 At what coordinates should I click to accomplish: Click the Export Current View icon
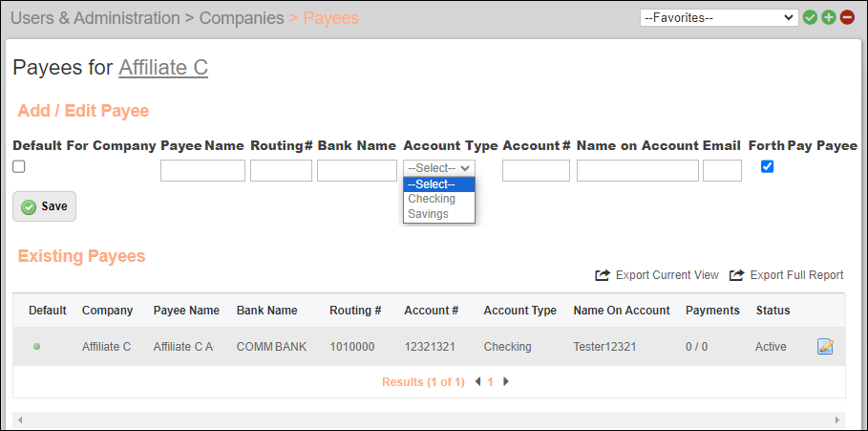pos(603,275)
